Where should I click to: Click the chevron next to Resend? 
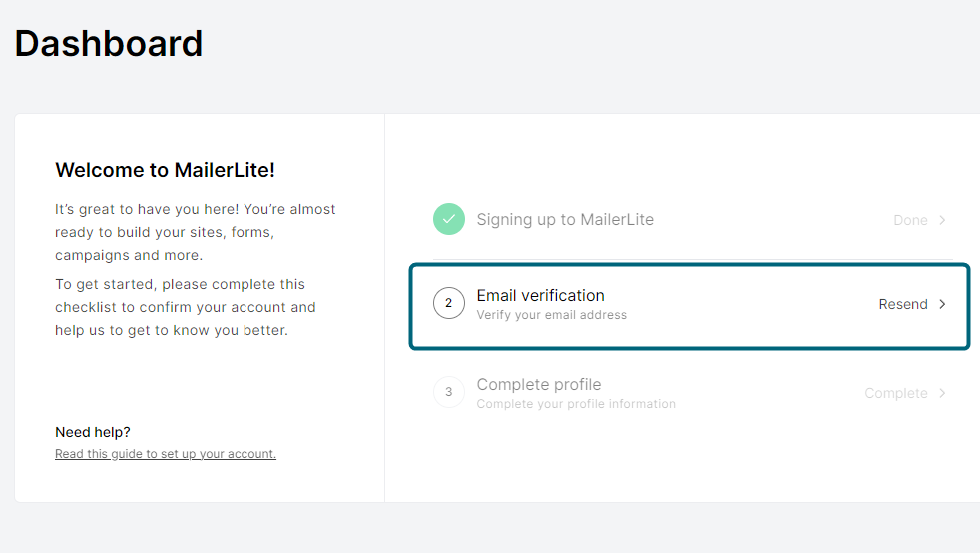942,304
